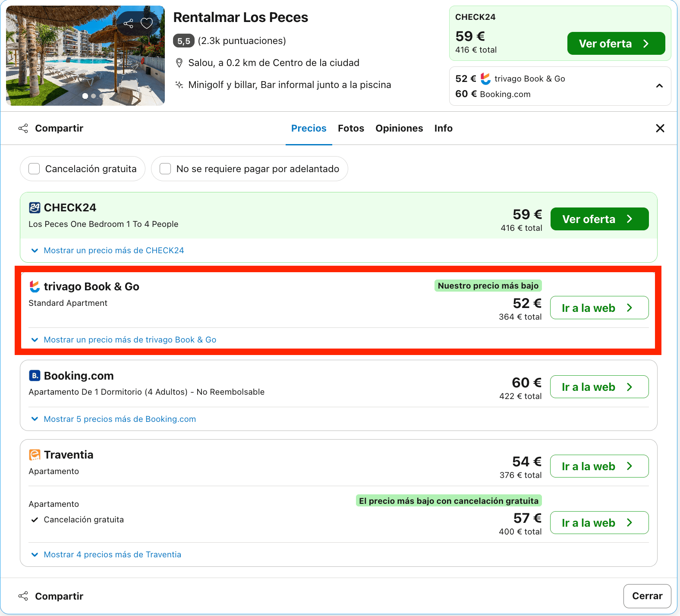Image resolution: width=680 pixels, height=616 pixels.
Task: Click the bottom Compartir share icon
Action: (23, 596)
